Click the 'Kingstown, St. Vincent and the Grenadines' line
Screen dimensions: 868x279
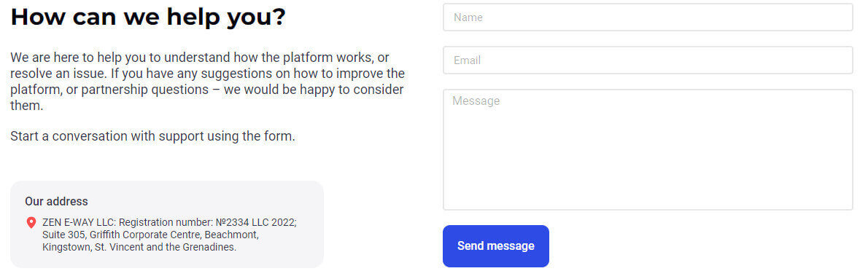(139, 247)
